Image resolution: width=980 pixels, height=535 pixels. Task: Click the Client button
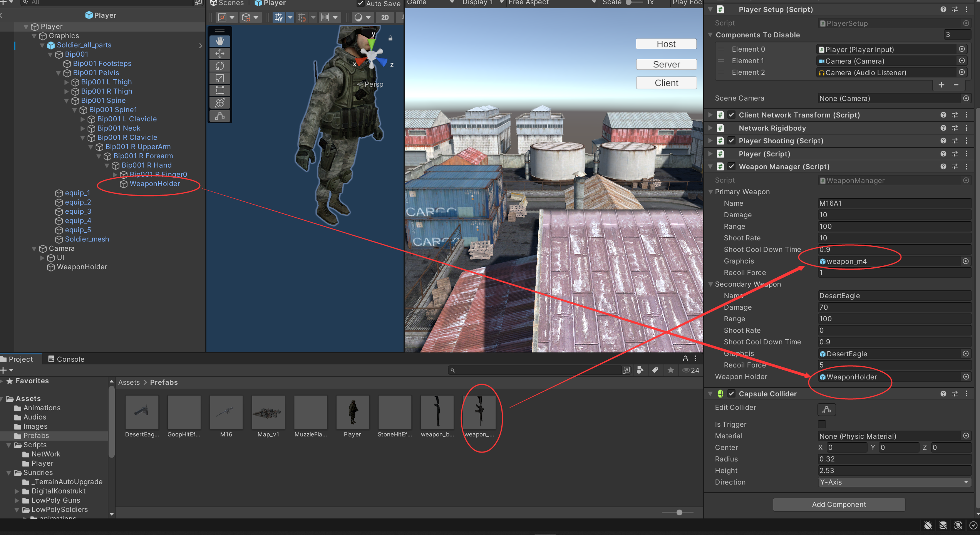(x=666, y=83)
